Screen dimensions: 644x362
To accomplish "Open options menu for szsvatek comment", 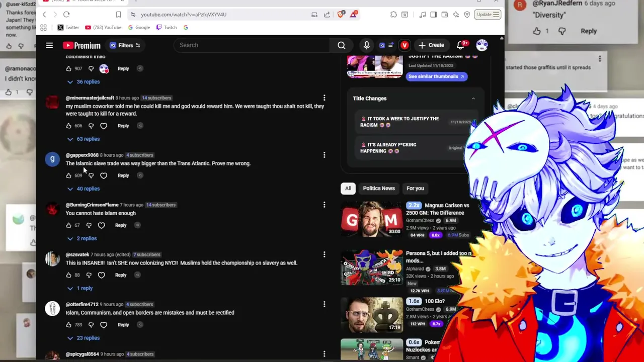I will click(x=325, y=254).
